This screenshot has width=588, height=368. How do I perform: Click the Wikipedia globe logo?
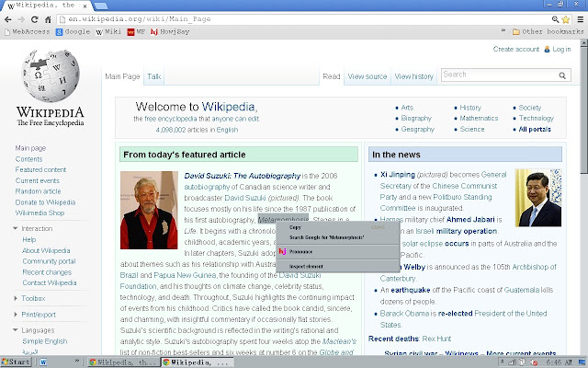pos(51,75)
